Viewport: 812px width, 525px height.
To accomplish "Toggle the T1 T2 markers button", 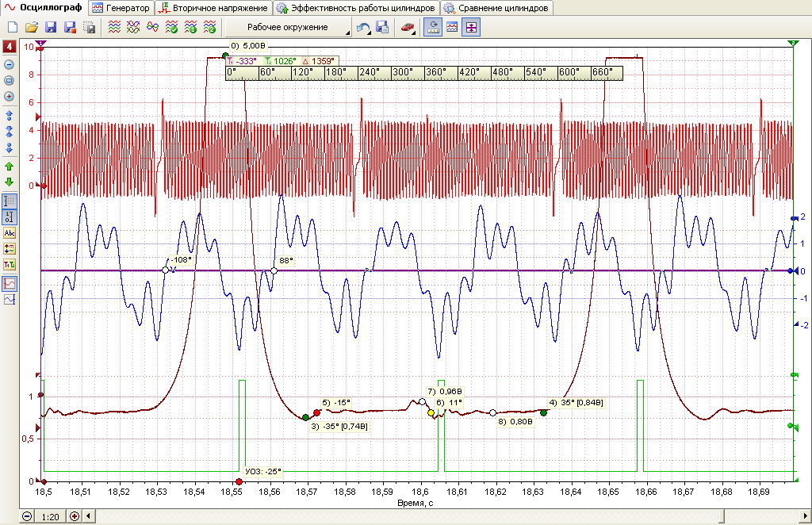I will 10,265.
